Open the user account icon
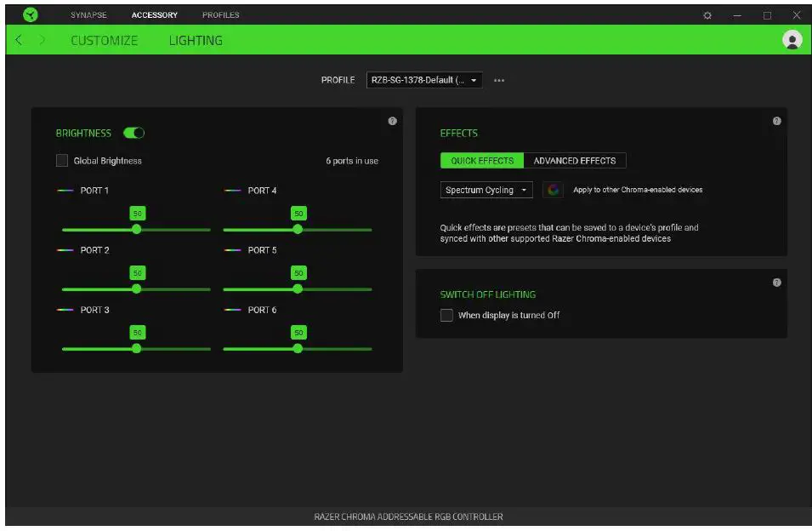The width and height of the screenshot is (812, 531). click(x=792, y=39)
